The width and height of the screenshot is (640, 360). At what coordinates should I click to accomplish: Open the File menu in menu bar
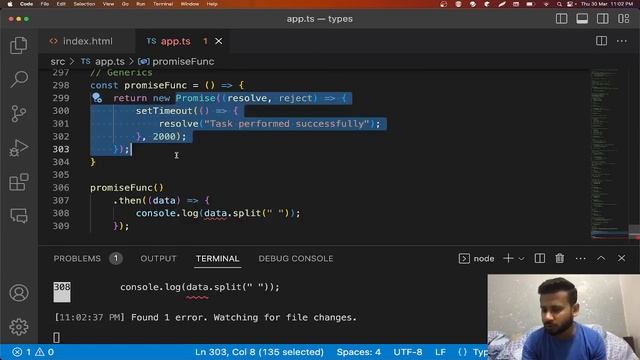tap(45, 4)
